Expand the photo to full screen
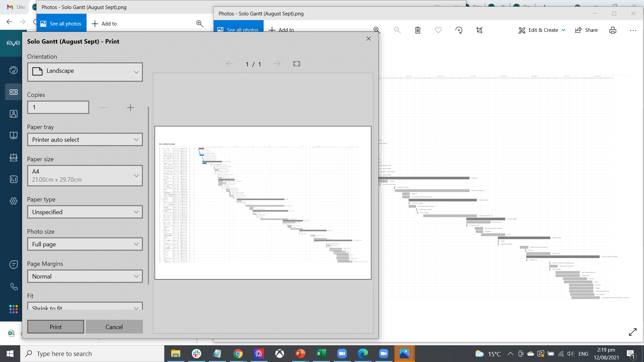Viewport: 644px width, 362px height. [633, 332]
